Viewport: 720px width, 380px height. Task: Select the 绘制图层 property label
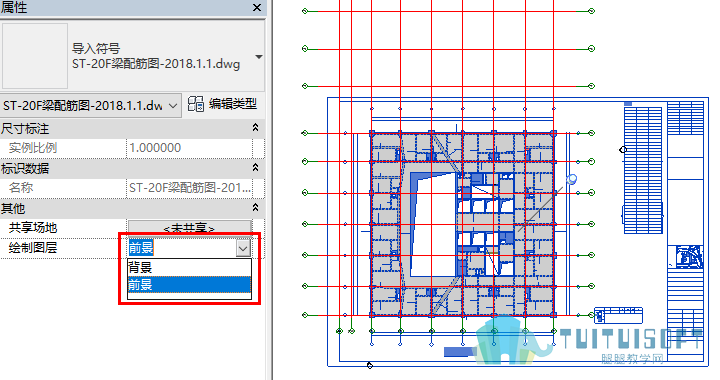tap(33, 248)
